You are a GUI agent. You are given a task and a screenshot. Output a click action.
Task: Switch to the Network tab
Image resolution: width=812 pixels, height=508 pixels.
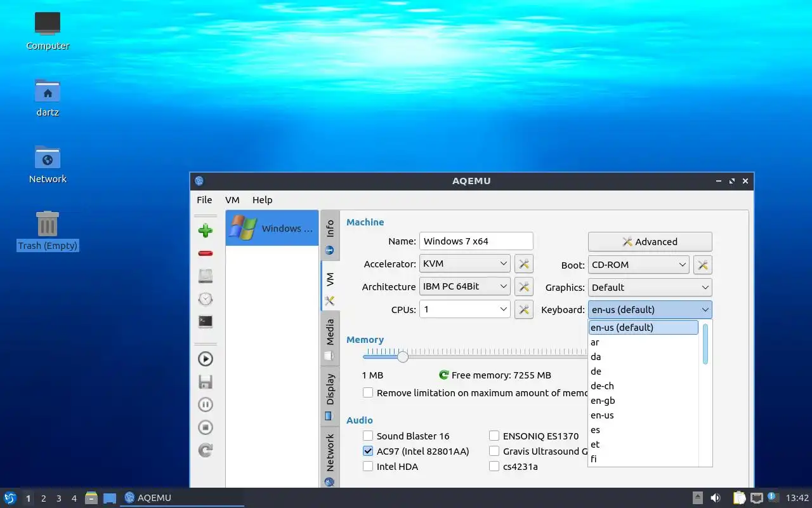[x=330, y=458]
